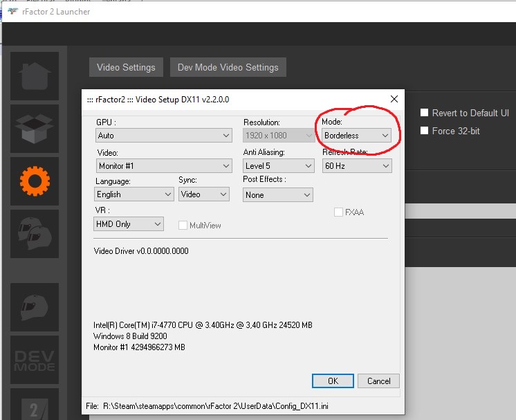Image resolution: width=516 pixels, height=420 pixels.
Task: Confirm video setup with OK
Action: pos(333,381)
